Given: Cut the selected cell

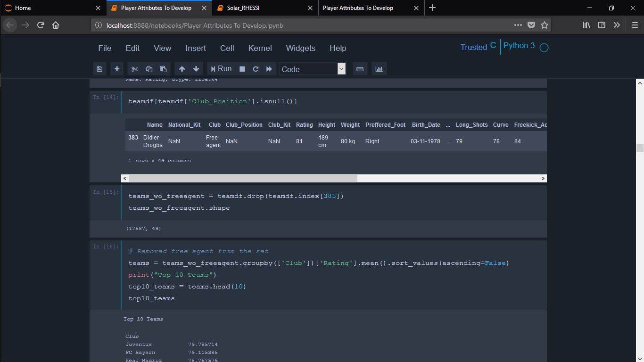Looking at the screenshot, I should [x=134, y=68].
